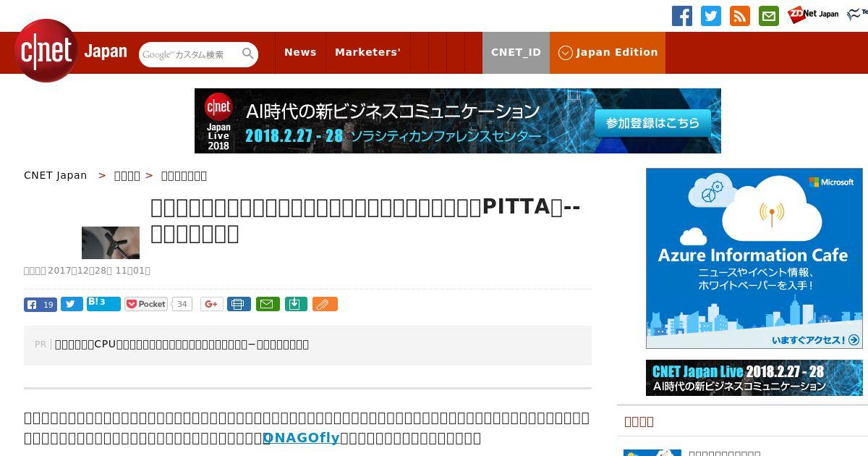Open the third breadcrumb category link
The image size is (868, 456).
tap(184, 175)
